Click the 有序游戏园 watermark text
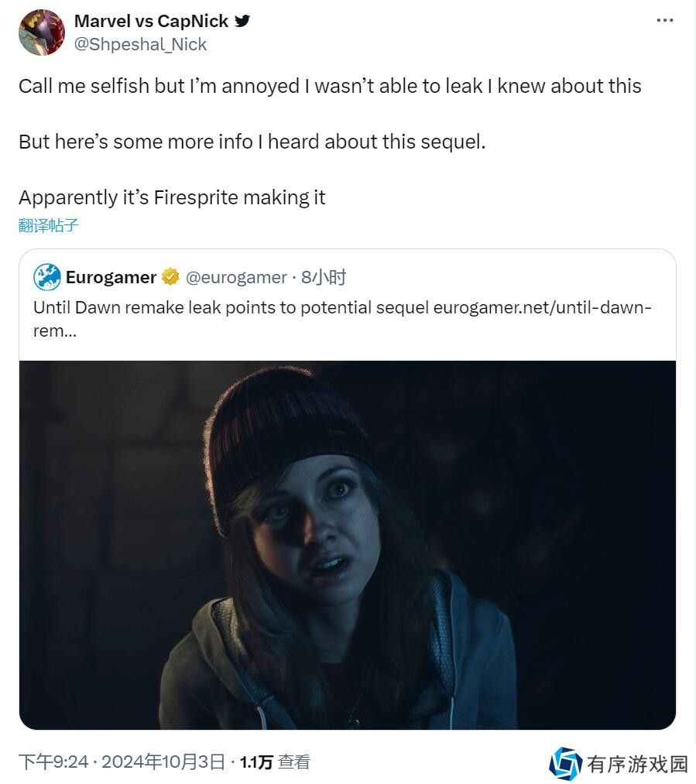Screen dimensions: 696x784 [x=637, y=764]
